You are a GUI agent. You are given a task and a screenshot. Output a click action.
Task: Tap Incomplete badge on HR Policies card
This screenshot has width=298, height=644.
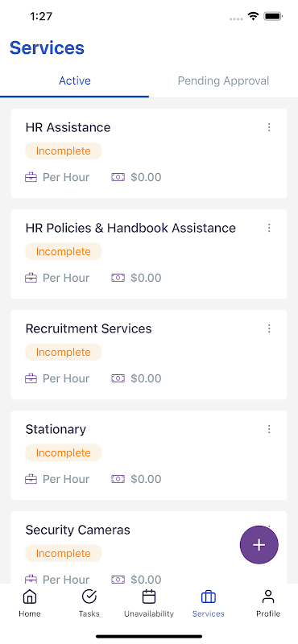[x=64, y=251]
